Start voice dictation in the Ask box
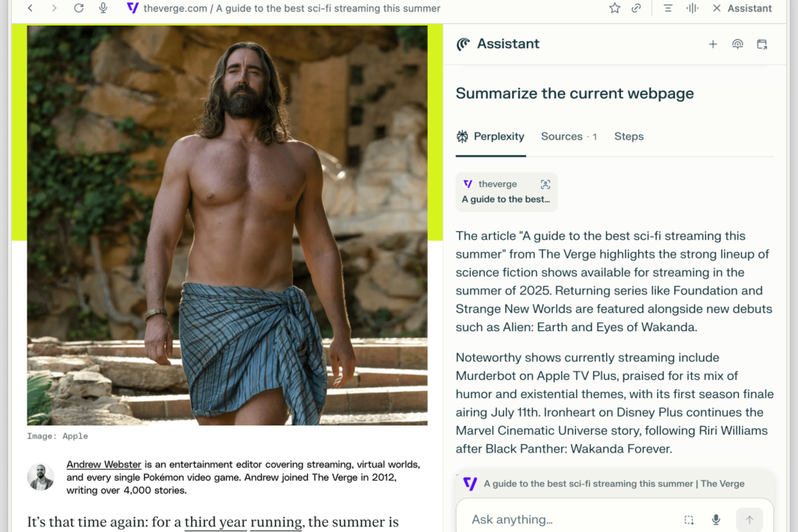 click(x=716, y=520)
